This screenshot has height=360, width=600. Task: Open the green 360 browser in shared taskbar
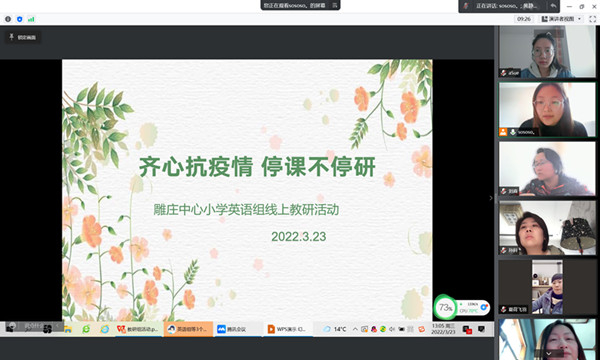86,329
